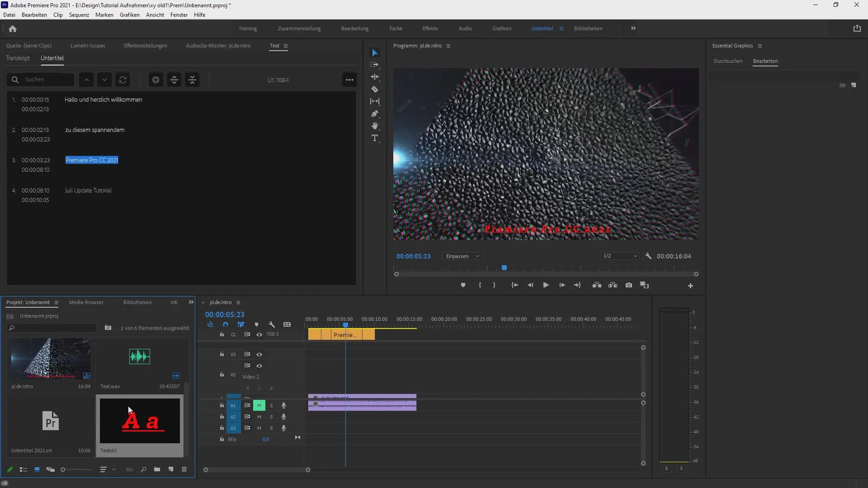Select the Selection tool arrow
Screen dimensions: 868x488
[374, 53]
